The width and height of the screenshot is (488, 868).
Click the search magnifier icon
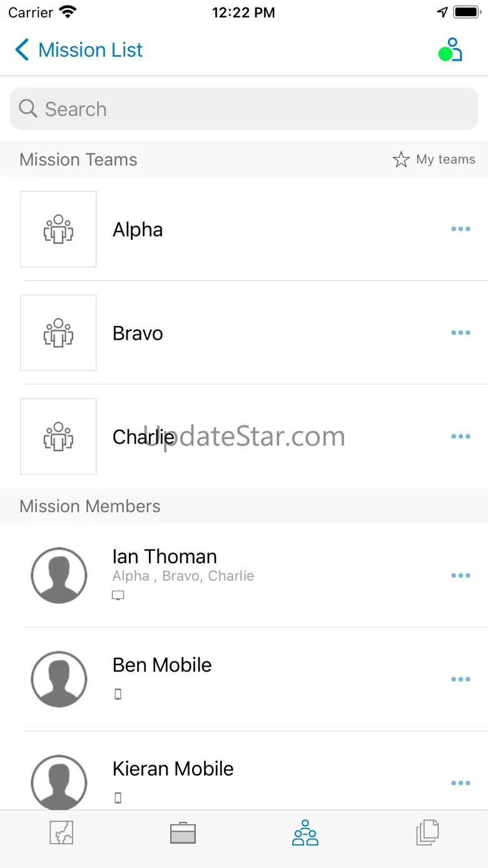28,109
